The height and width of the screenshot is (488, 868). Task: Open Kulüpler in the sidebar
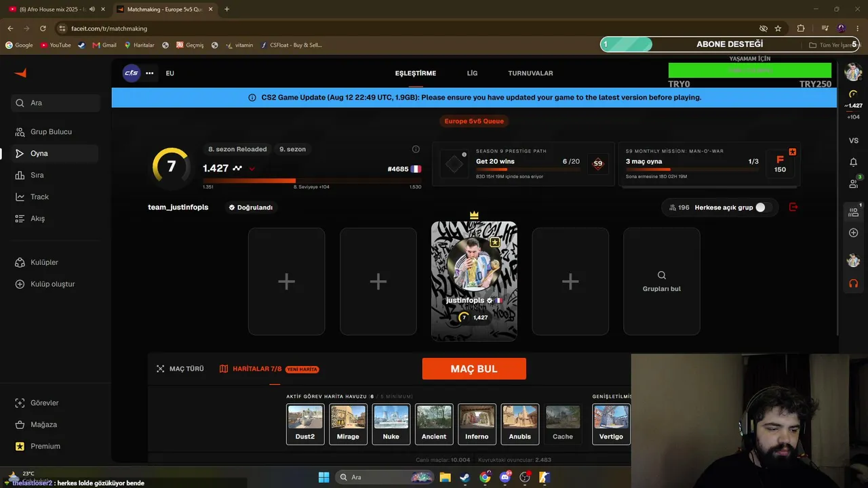pos(56,262)
